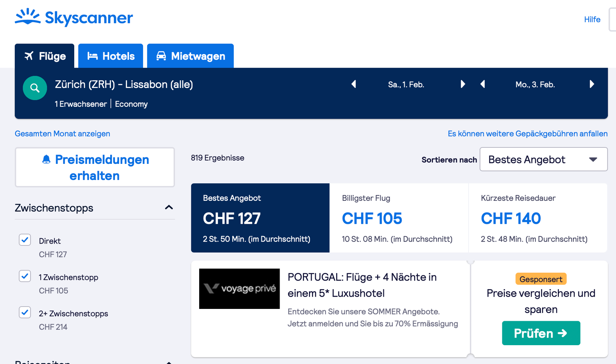Click the Gesponsert badge
Image resolution: width=616 pixels, height=364 pixels.
pyautogui.click(x=541, y=279)
